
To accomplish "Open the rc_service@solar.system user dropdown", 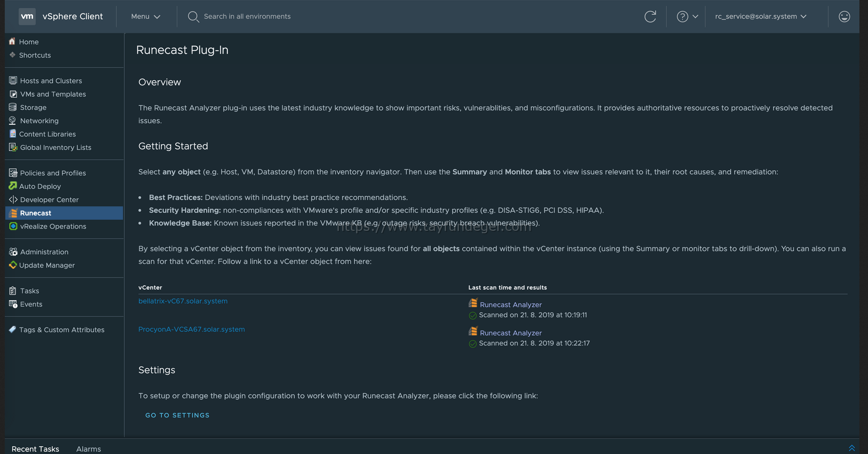I will coord(760,16).
